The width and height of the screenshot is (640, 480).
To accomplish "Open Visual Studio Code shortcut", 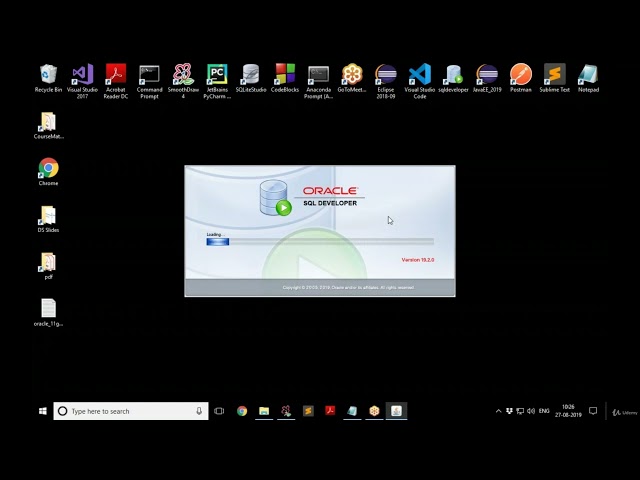I will coord(420,81).
